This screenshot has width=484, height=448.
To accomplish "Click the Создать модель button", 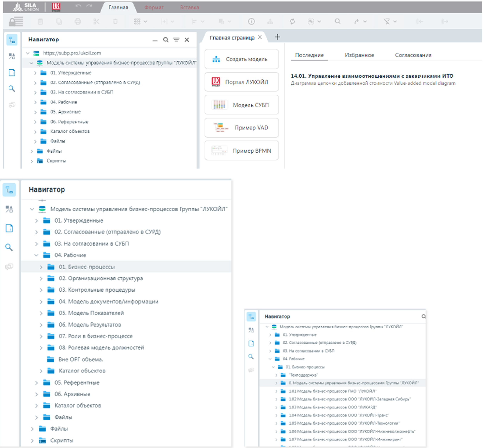I will [241, 59].
